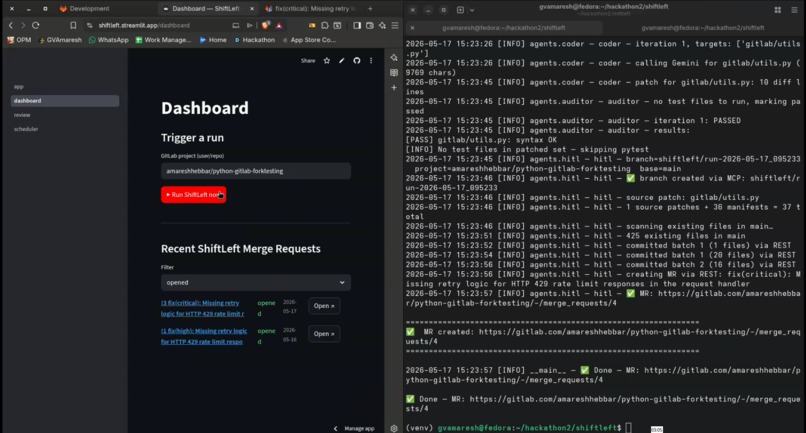This screenshot has height=433, width=806.
Task: Click the sidebar Leo sparkle icon
Action: tap(394, 58)
